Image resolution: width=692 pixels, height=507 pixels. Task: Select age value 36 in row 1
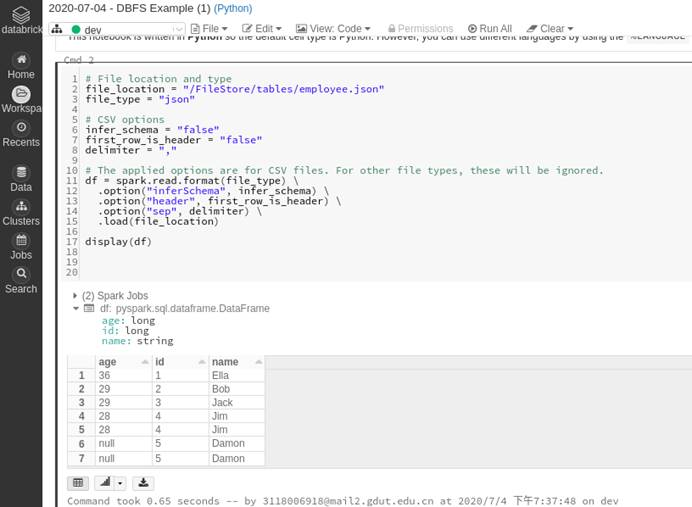coord(124,376)
